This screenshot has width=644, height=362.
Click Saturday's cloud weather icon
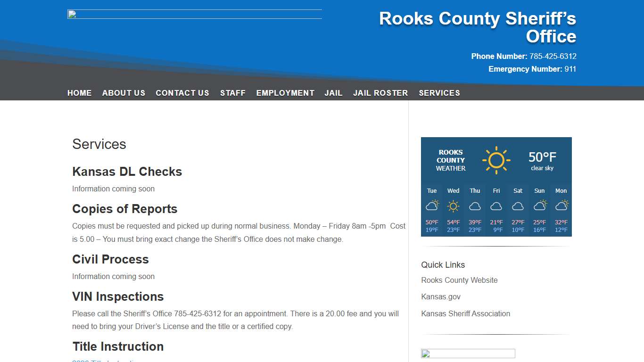pos(518,206)
